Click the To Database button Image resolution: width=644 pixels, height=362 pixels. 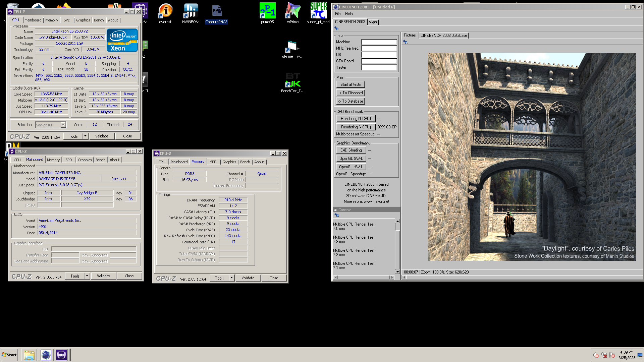coord(351,101)
